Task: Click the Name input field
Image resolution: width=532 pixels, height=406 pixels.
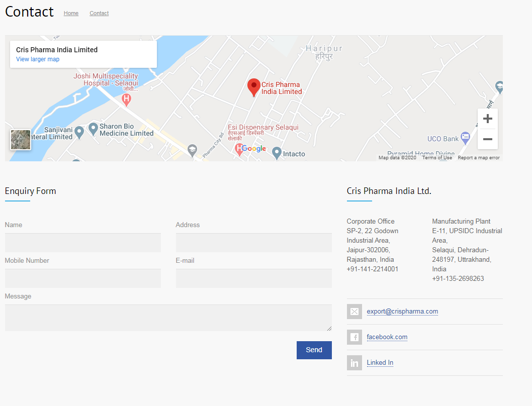Action: point(83,243)
